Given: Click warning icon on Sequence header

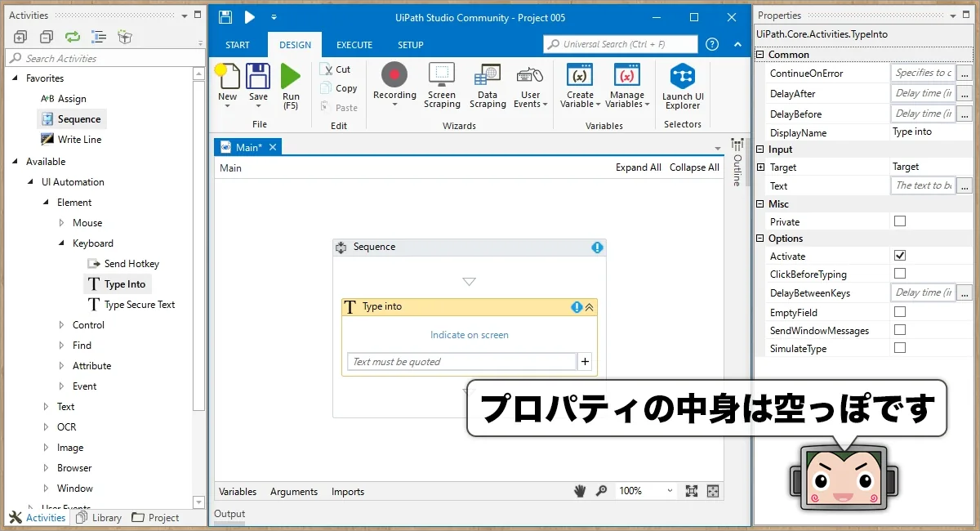Looking at the screenshot, I should pos(597,248).
